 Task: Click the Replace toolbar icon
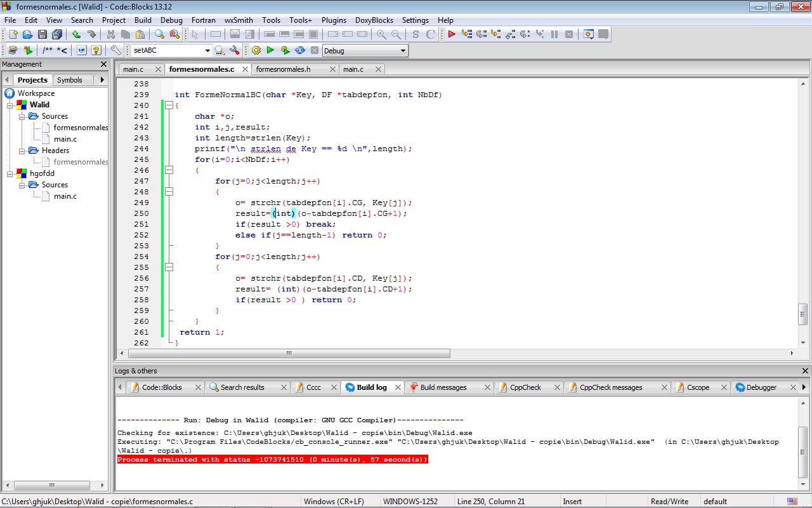(x=174, y=34)
